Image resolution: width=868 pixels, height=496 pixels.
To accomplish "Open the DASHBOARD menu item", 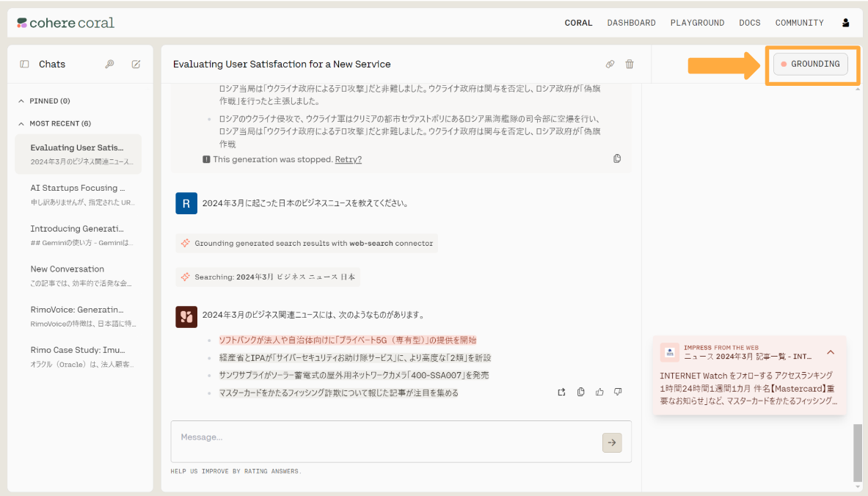I will coord(631,22).
